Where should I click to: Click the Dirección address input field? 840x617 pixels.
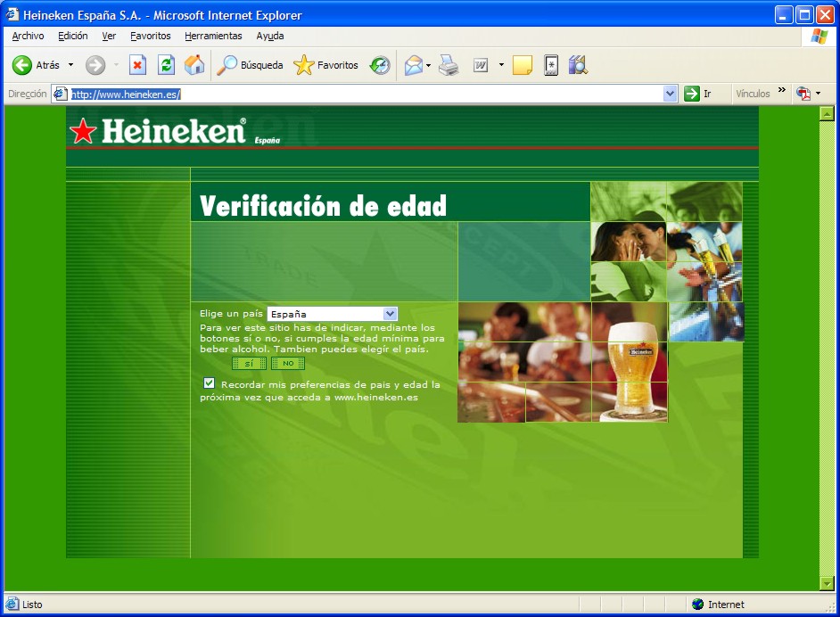357,94
